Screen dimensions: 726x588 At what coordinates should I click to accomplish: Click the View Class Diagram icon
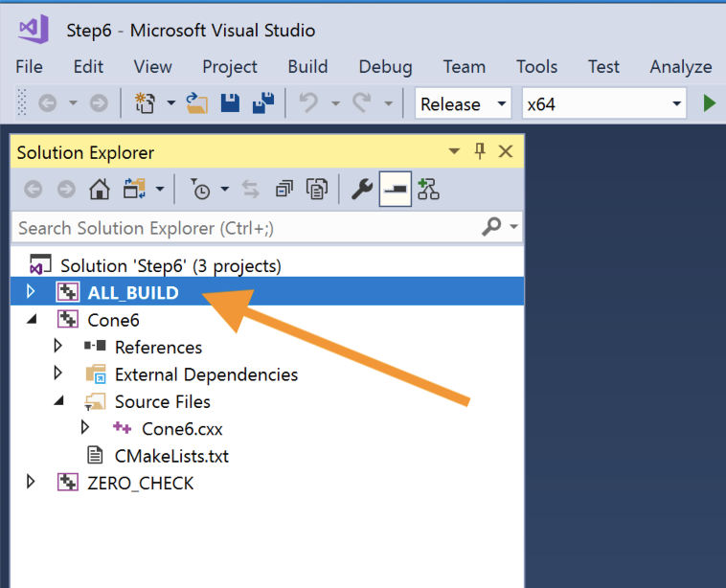pyautogui.click(x=428, y=190)
